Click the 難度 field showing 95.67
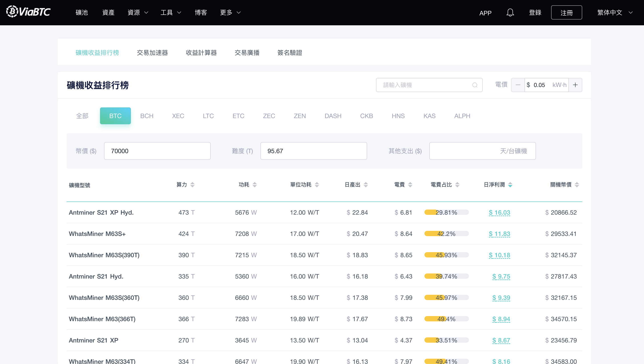The width and height of the screenshot is (644, 364). point(314,151)
